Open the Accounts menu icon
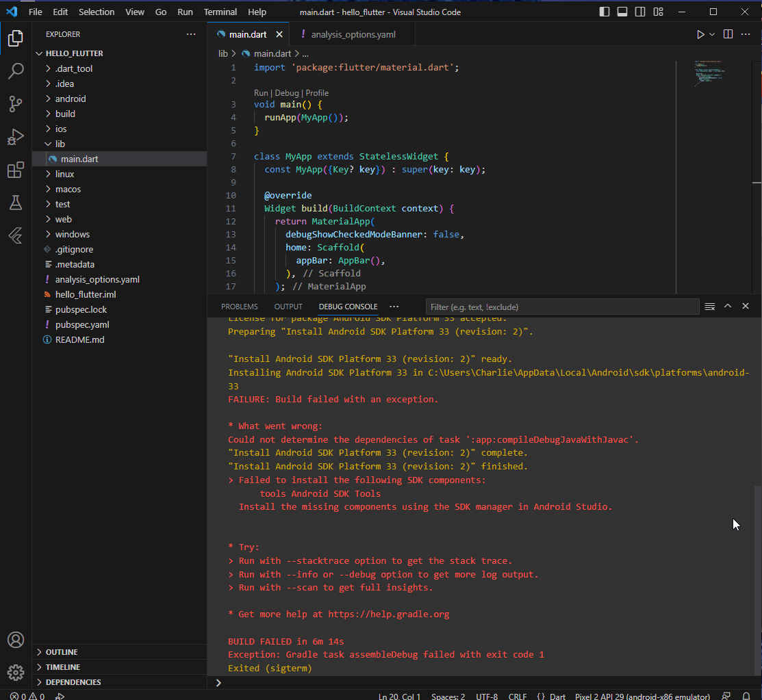762x700 pixels. (x=16, y=640)
